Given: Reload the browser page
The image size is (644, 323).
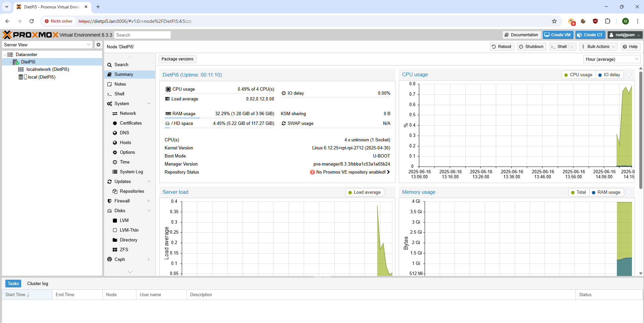Looking at the screenshot, I should 32,21.
